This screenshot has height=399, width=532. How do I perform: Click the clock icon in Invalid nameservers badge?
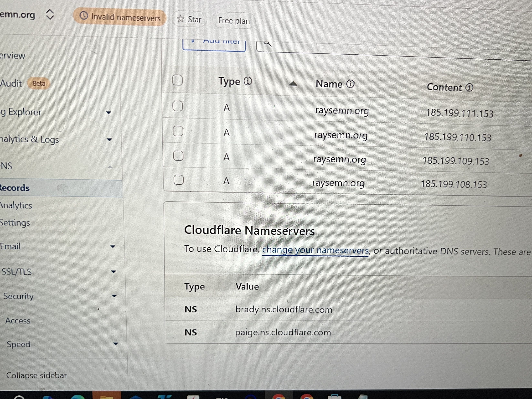pos(84,16)
